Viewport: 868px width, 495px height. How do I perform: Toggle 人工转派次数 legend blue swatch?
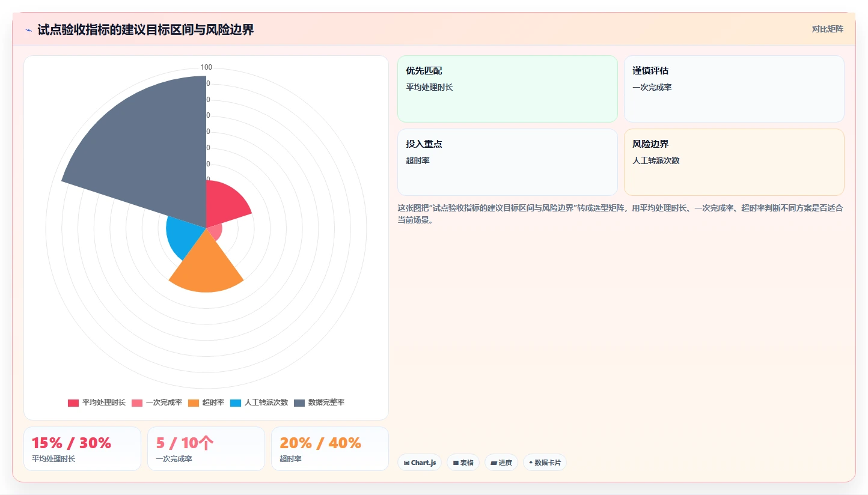(x=236, y=402)
